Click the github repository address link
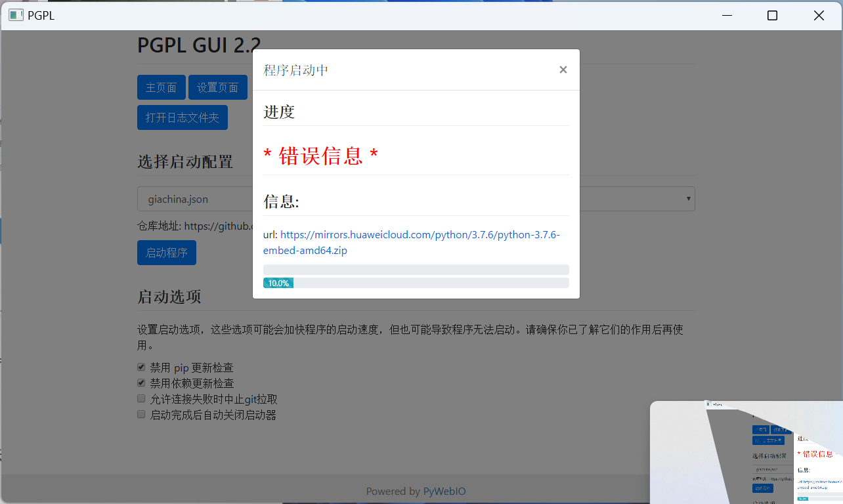 click(217, 226)
